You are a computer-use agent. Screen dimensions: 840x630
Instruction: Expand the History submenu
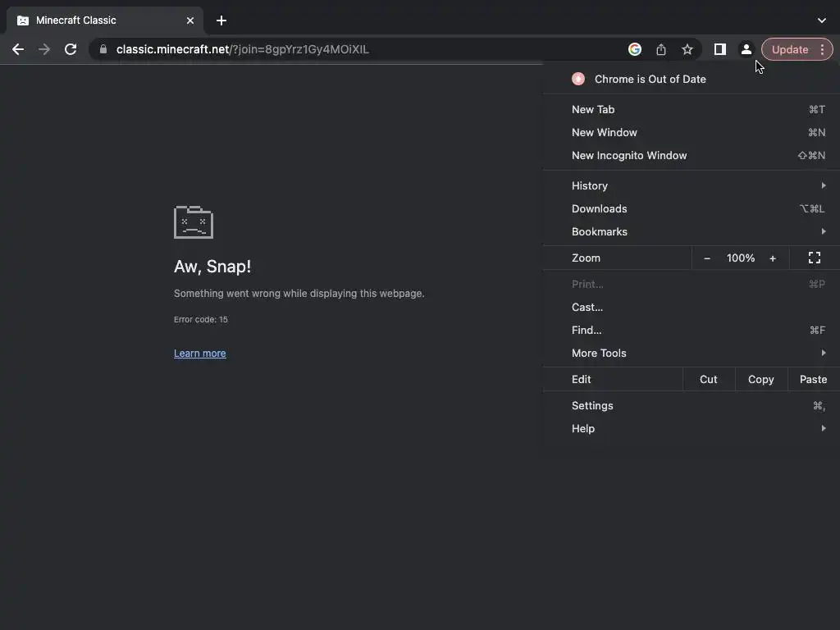(x=692, y=185)
